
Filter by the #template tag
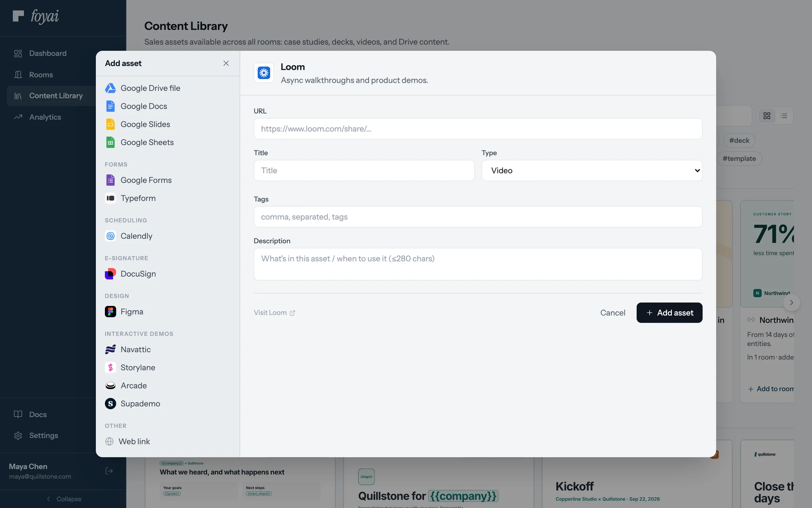tap(739, 158)
